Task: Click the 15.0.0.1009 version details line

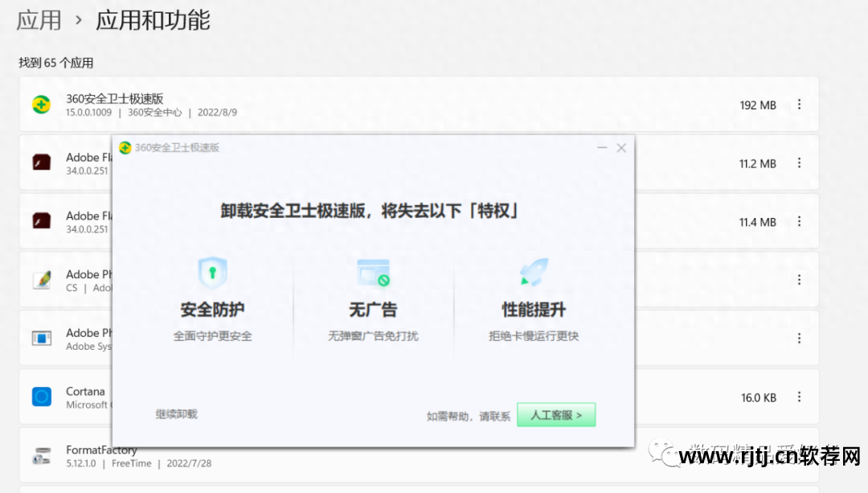Action: [152, 113]
